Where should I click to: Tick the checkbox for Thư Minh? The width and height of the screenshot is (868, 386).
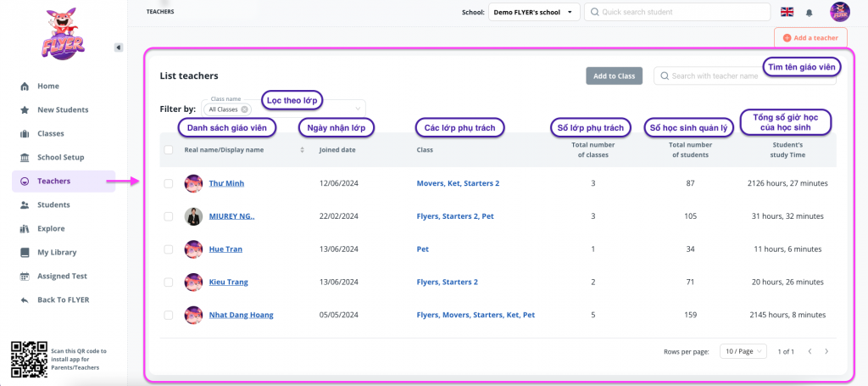pyautogui.click(x=168, y=183)
